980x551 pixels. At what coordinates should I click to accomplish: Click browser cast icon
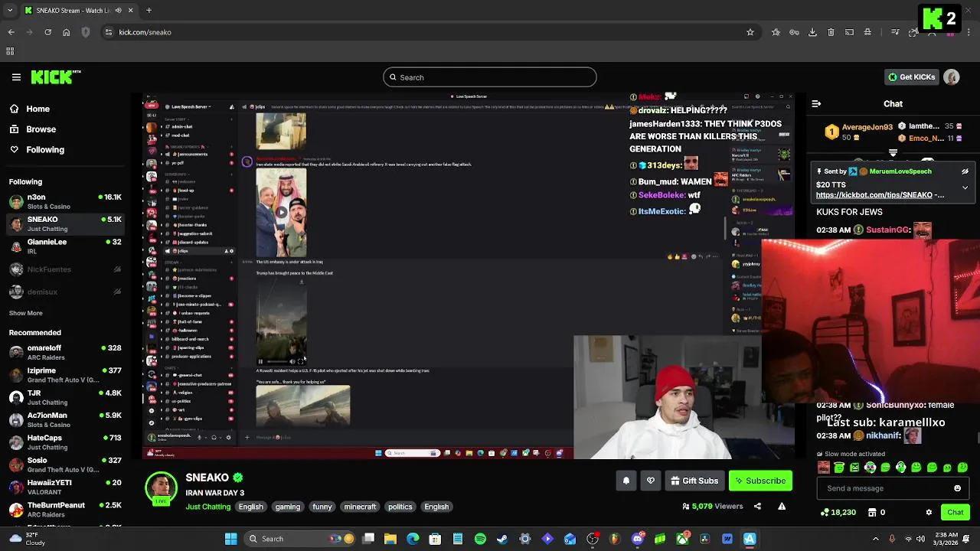pos(849,32)
